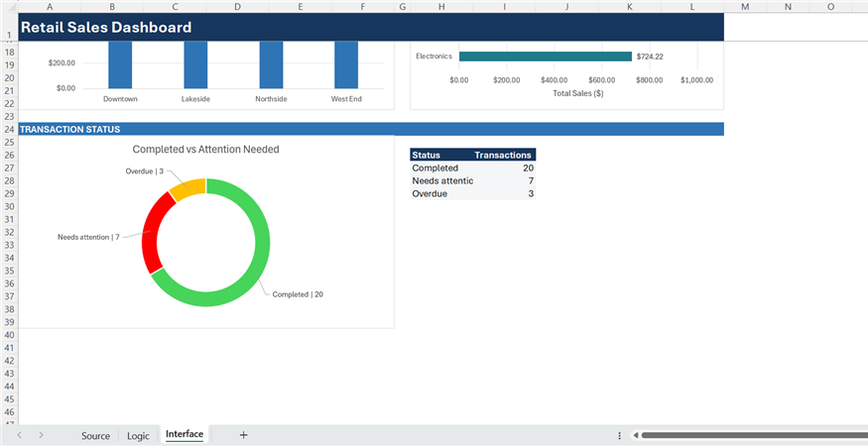This screenshot has width=868, height=446.
Task: Select column B header
Action: pyautogui.click(x=112, y=7)
